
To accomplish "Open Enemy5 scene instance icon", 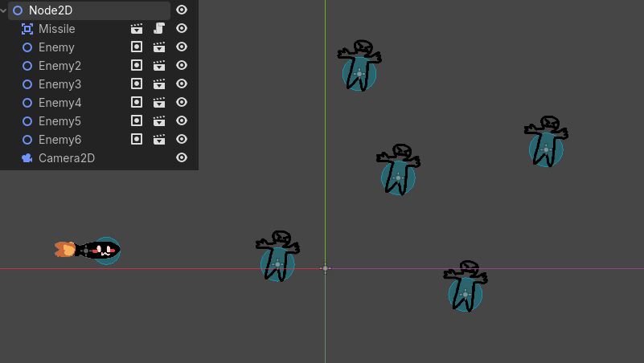I will click(x=159, y=121).
